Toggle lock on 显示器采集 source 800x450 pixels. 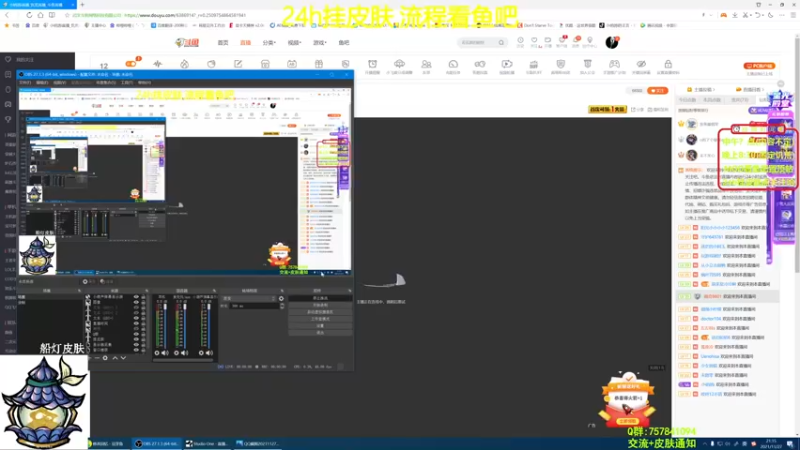tap(143, 345)
